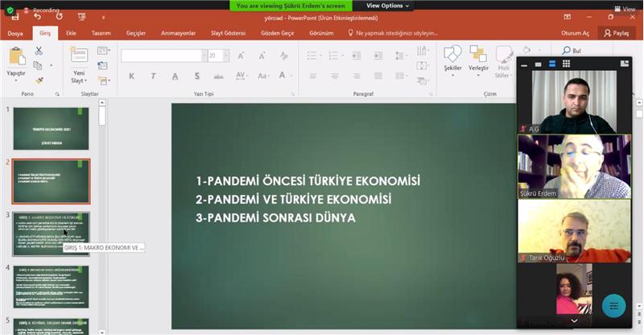This screenshot has width=644, height=335.
Task: Click the Yerleştir arrange icon
Action: click(x=478, y=58)
